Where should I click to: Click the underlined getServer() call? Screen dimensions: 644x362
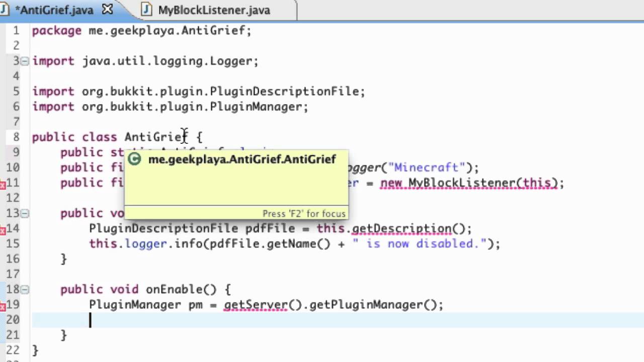pyautogui.click(x=263, y=305)
